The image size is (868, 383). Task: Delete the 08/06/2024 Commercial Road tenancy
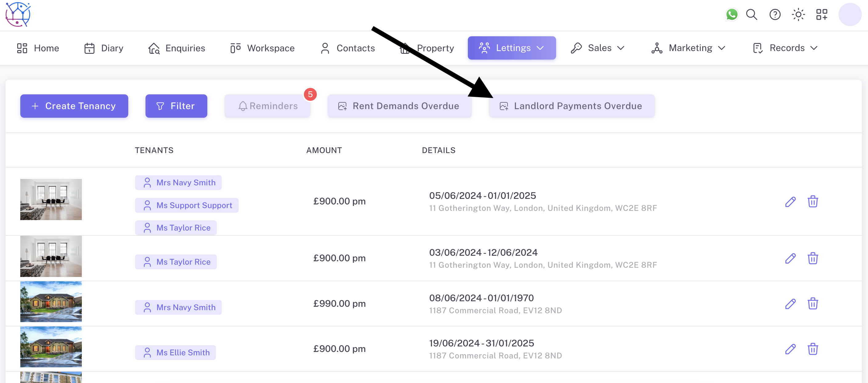(x=812, y=303)
